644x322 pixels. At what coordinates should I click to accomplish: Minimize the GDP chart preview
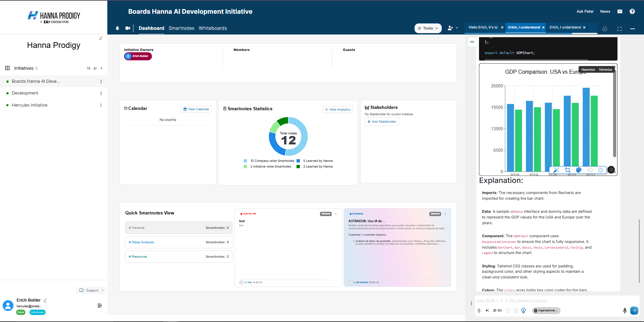(x=605, y=70)
